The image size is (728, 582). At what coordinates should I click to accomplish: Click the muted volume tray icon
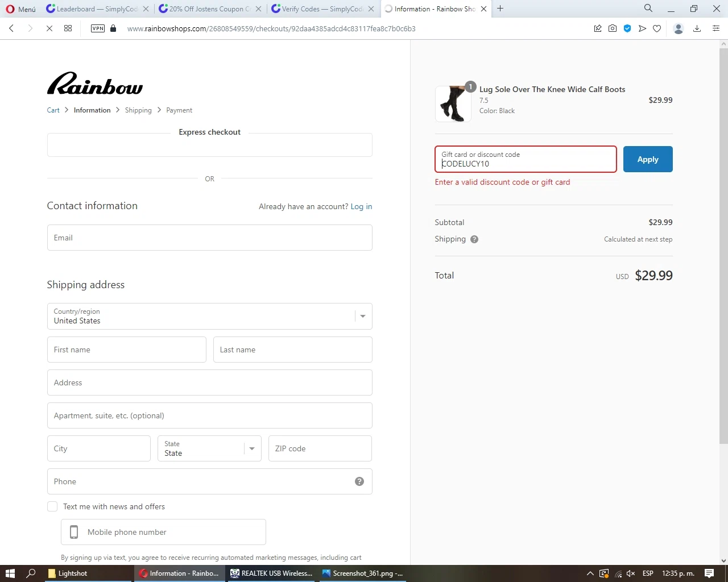click(x=631, y=573)
